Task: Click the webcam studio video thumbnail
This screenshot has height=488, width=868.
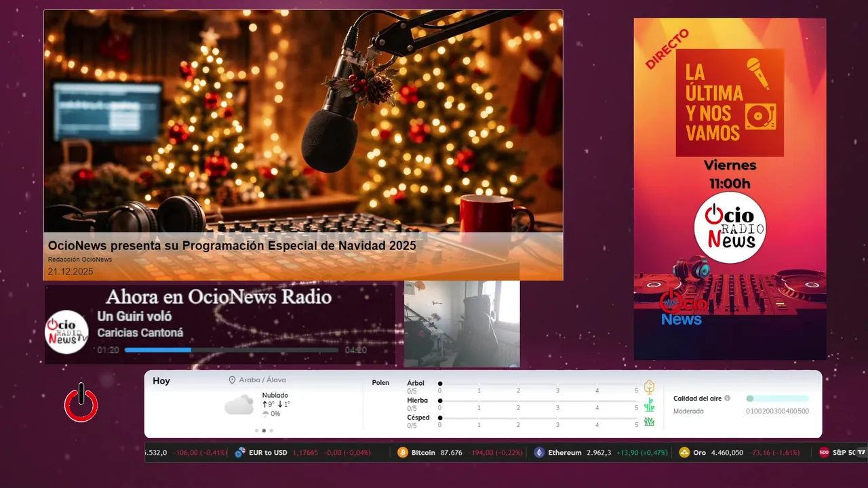Action: (462, 324)
